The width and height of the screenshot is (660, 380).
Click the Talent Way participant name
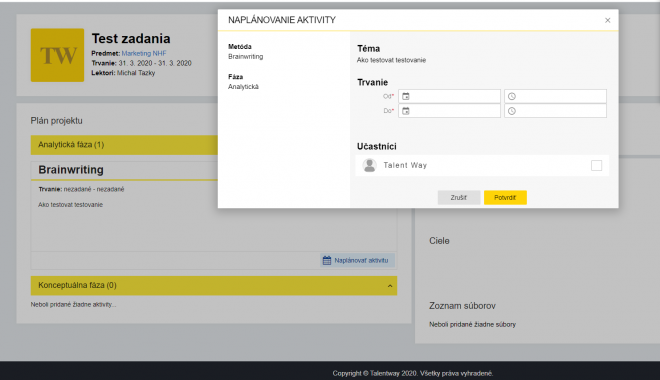[x=405, y=165]
